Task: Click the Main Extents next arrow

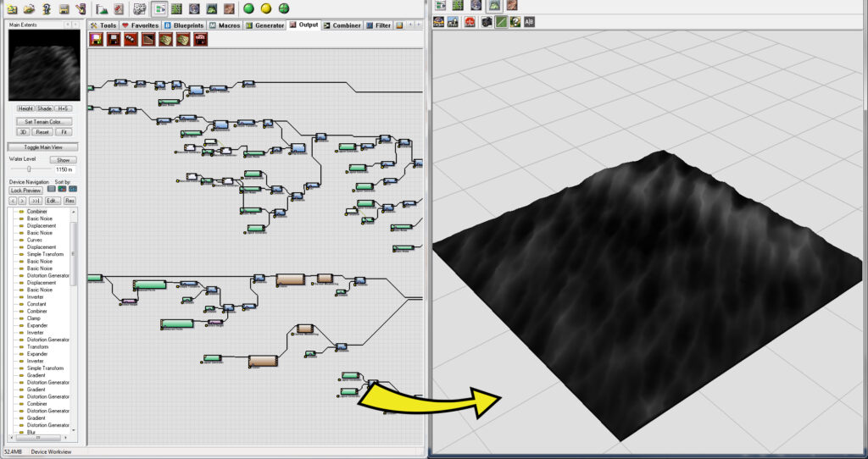Action: click(75, 25)
